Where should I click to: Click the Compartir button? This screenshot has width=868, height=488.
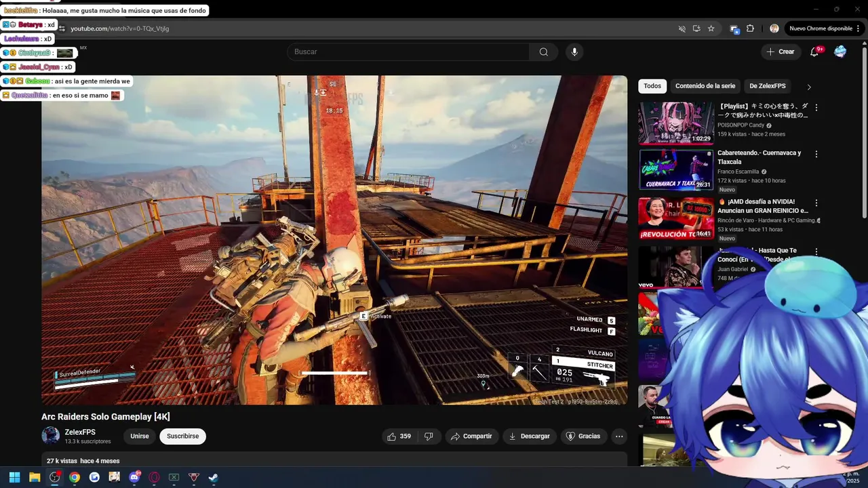point(472,436)
